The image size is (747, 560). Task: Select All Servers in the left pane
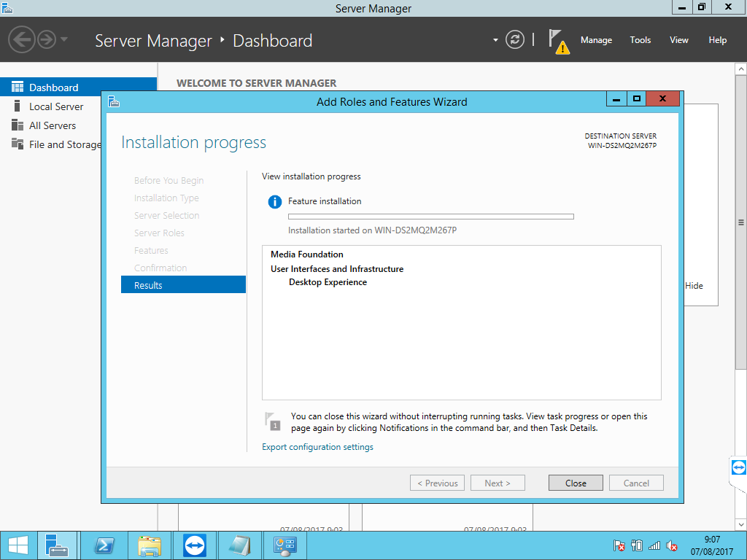[52, 125]
